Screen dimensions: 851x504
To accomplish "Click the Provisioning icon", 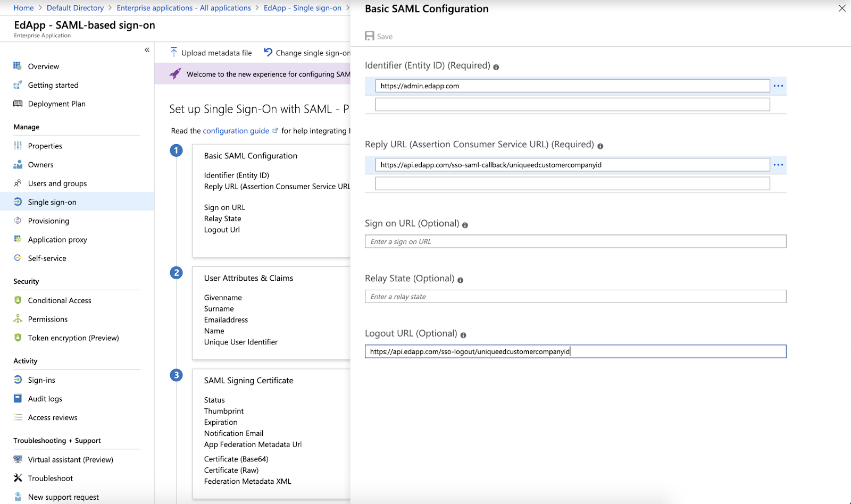I will (18, 221).
